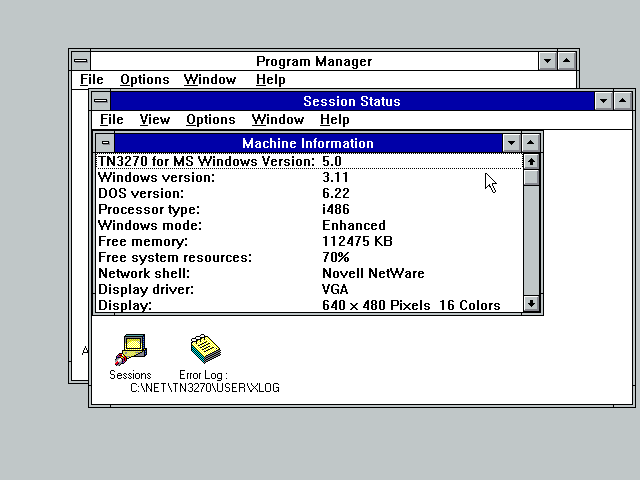Select the Network shell: Novell NetWare row
The image size is (640, 480).
[x=309, y=273]
